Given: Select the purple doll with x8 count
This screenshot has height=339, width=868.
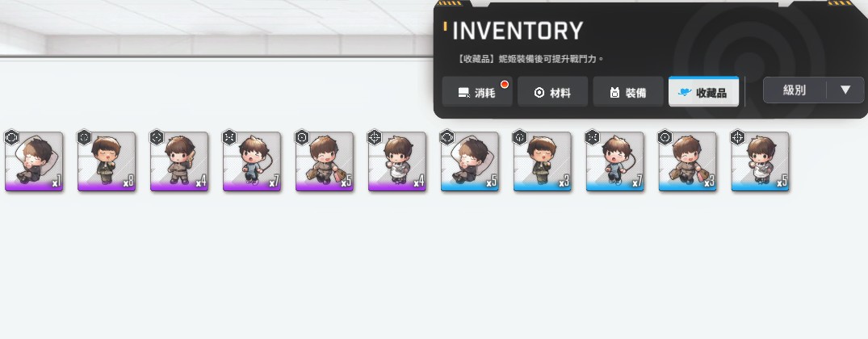Looking at the screenshot, I should click(x=107, y=161).
